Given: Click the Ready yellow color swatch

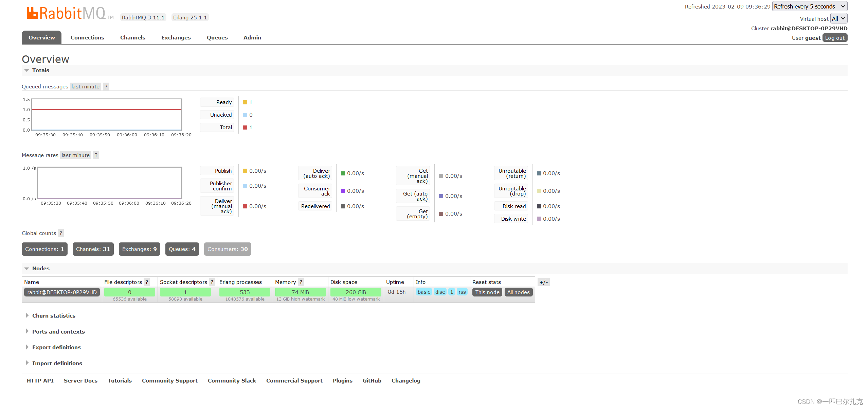Looking at the screenshot, I should point(245,102).
